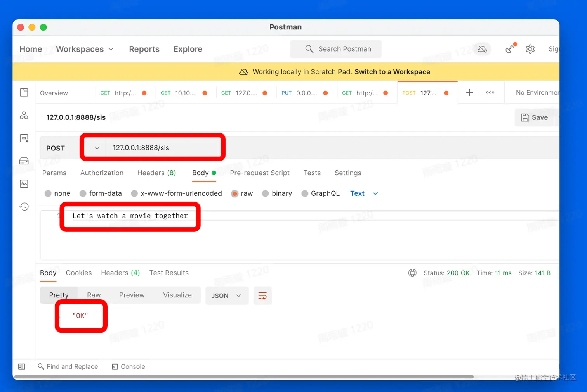Open the settings gear icon
The height and width of the screenshot is (392, 587).
tap(530, 49)
